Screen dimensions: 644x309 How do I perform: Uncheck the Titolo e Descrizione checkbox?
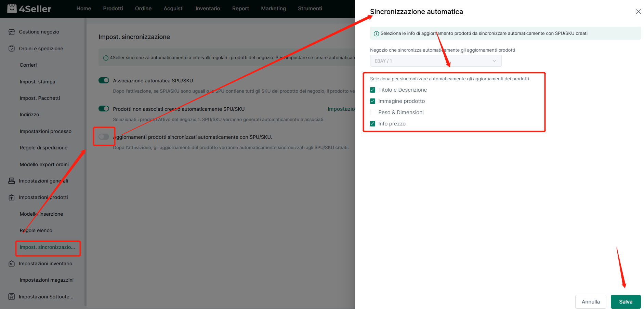[x=373, y=90]
